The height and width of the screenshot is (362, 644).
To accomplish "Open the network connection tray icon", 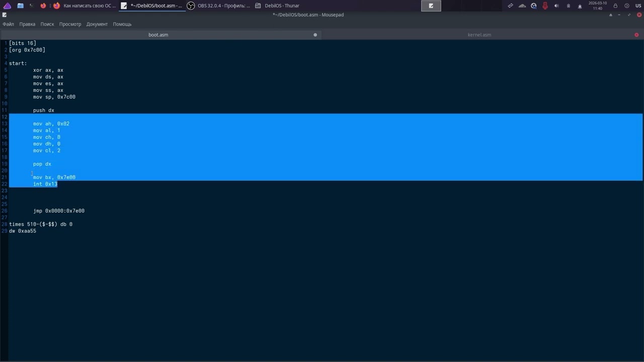I will (510, 6).
